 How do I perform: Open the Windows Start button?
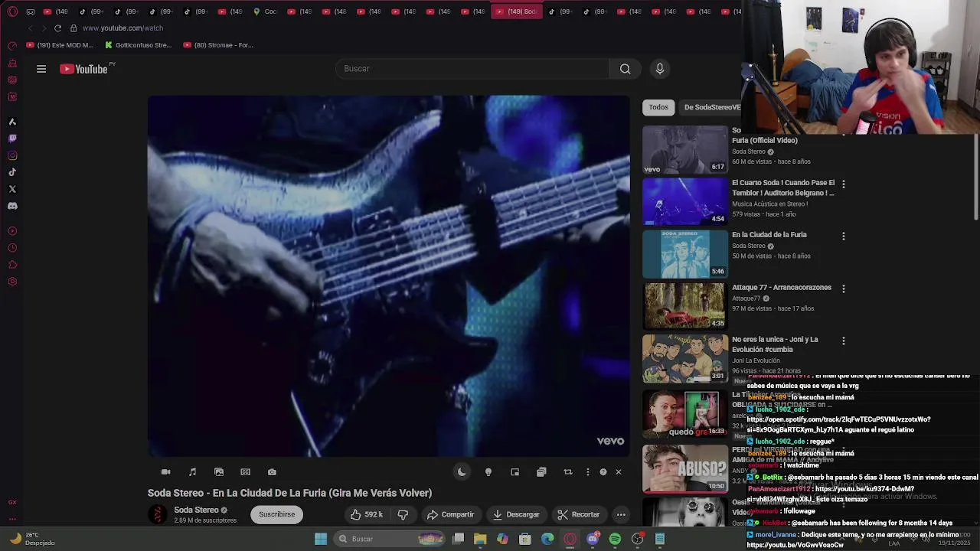pyautogui.click(x=321, y=539)
